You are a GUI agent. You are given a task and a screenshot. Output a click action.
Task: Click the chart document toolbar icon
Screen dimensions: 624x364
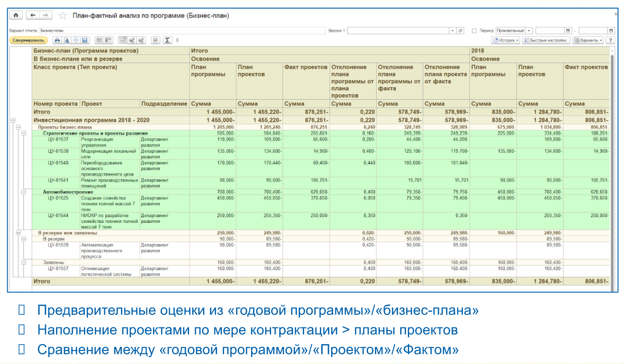click(x=156, y=40)
